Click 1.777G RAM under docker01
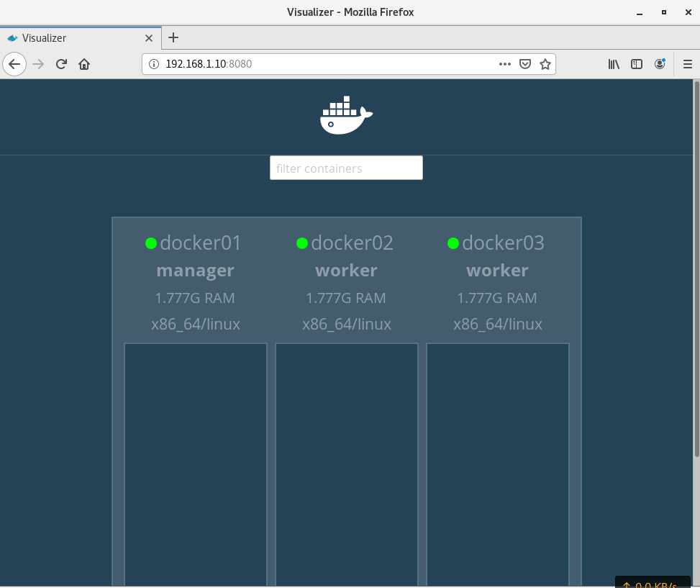 (195, 298)
